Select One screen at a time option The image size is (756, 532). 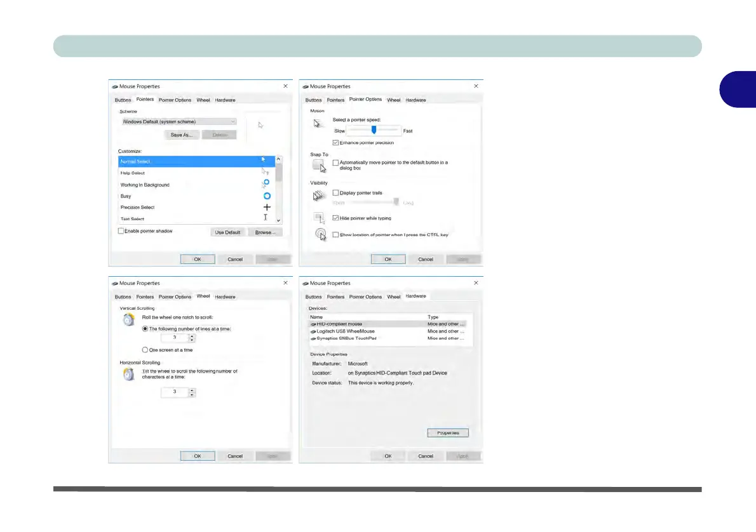coord(145,350)
